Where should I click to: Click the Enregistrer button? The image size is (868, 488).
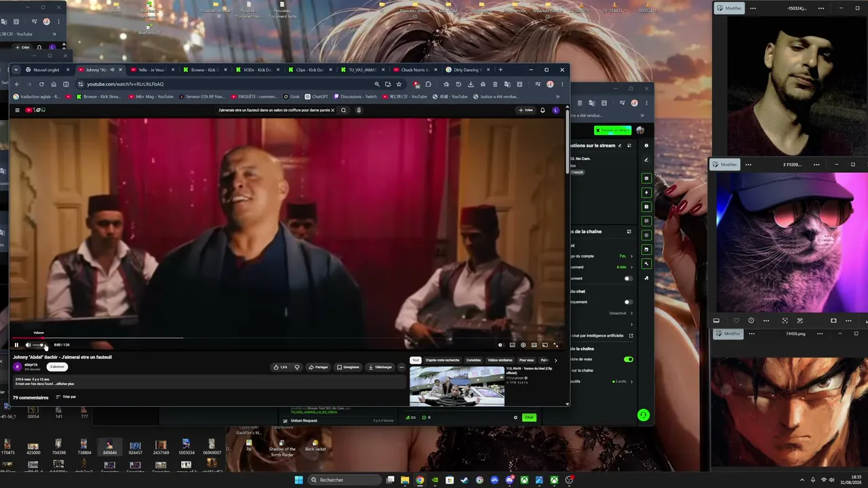point(349,367)
